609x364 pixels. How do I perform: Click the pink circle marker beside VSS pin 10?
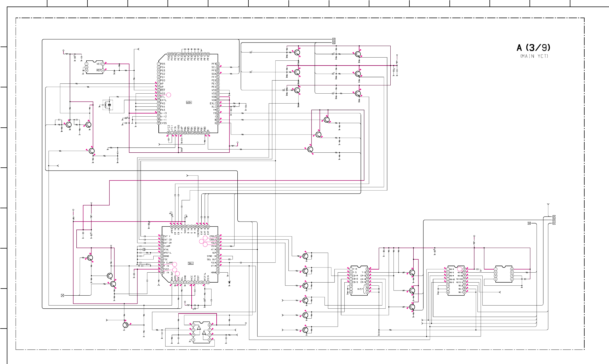pyautogui.click(x=169, y=95)
